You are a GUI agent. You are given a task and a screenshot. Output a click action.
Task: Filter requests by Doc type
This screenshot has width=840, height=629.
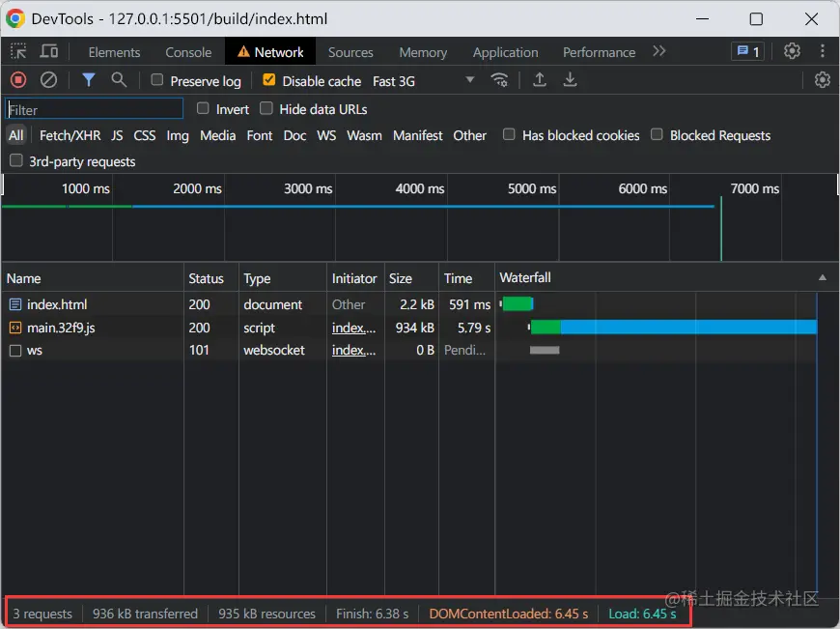294,135
